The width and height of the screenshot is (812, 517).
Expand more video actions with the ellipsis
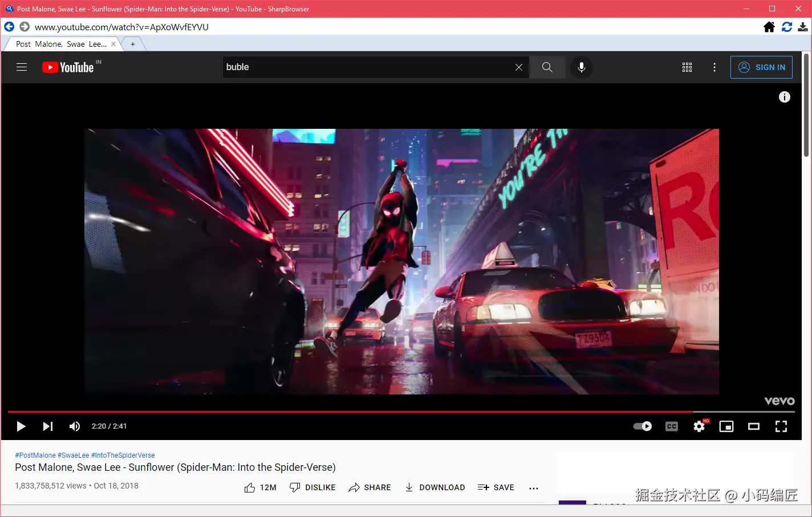pos(533,488)
